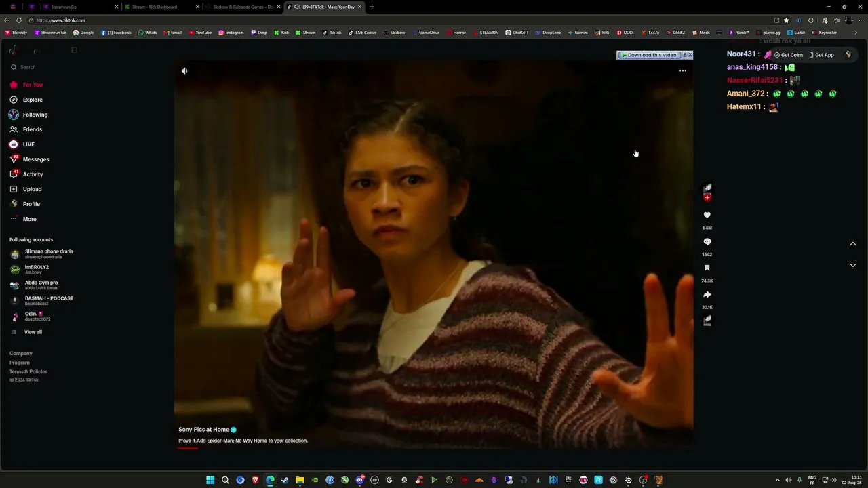The height and width of the screenshot is (488, 868).
Task: Switch to the Stream - Kick Dashboard tab
Action: (162, 7)
